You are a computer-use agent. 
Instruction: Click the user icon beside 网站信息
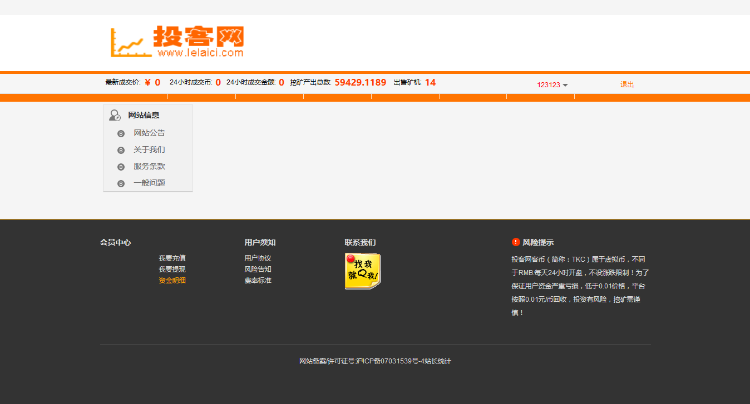pos(115,115)
